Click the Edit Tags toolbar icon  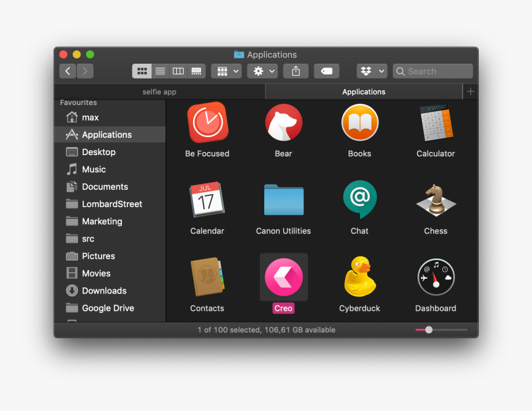(x=327, y=71)
